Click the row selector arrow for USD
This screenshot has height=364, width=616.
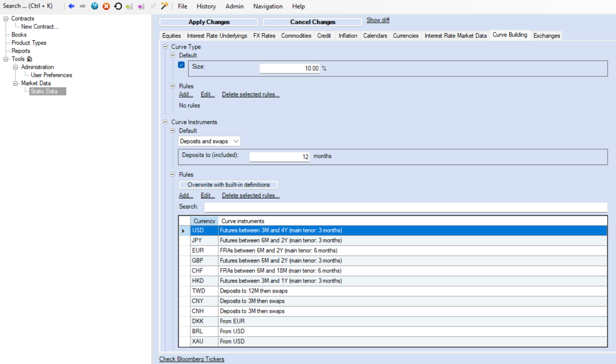click(183, 231)
